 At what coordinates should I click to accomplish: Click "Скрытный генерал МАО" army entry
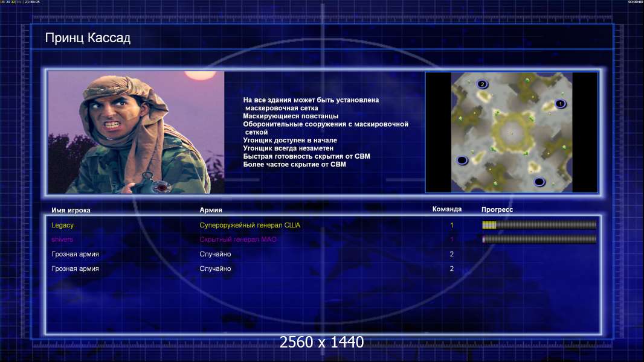(x=238, y=240)
